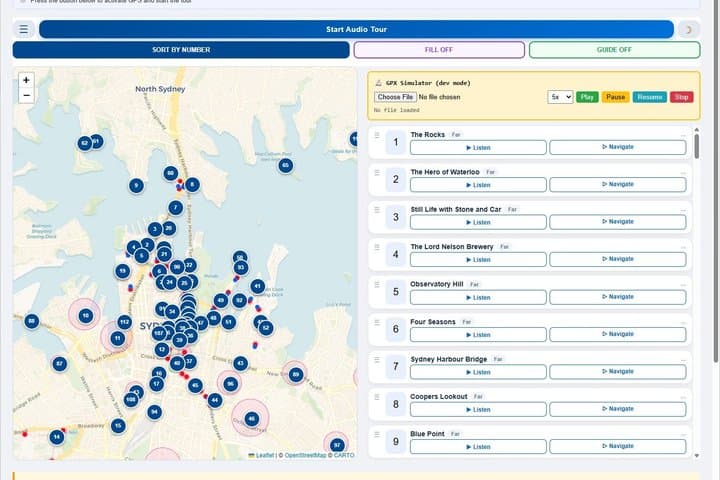
Task: Select map marker 41
Action: pyautogui.click(x=258, y=287)
